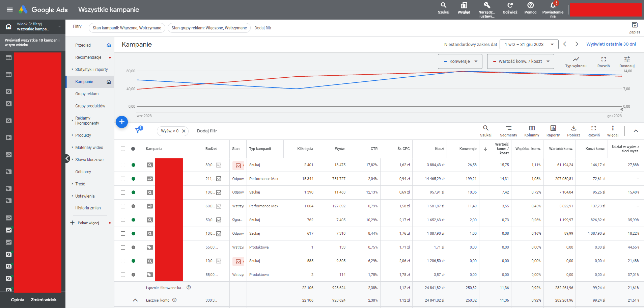This screenshot has height=308, width=644.
Task: Click Pokaż więcej in side menu
Action: pos(88,223)
